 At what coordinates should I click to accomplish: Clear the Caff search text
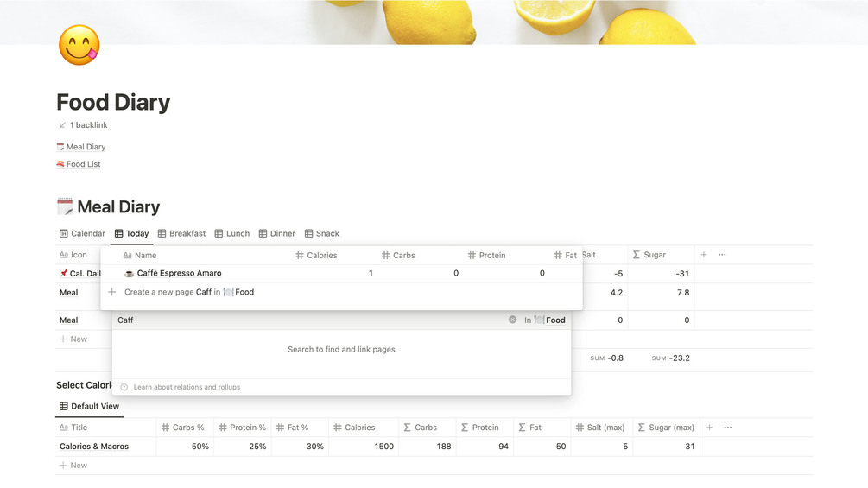click(513, 320)
